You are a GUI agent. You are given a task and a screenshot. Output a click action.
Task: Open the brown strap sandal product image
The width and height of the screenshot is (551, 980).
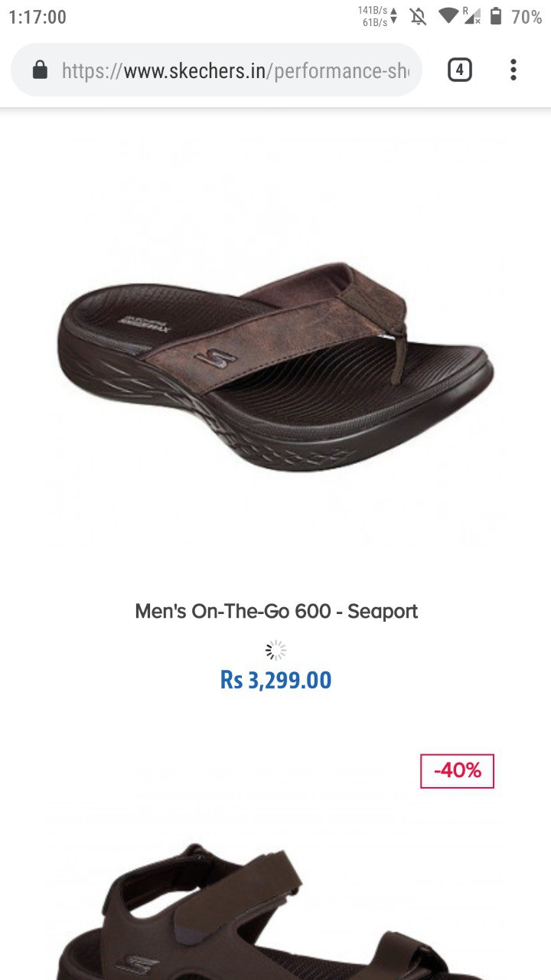coord(275,911)
